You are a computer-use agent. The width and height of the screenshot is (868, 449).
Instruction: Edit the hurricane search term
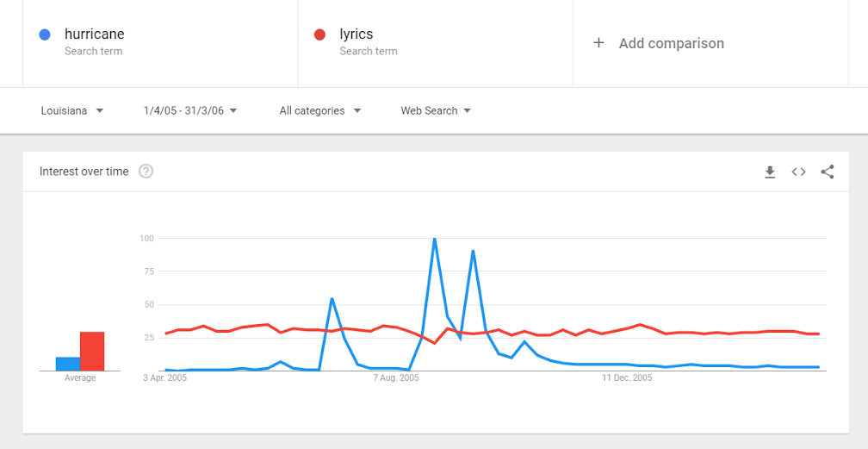click(95, 34)
